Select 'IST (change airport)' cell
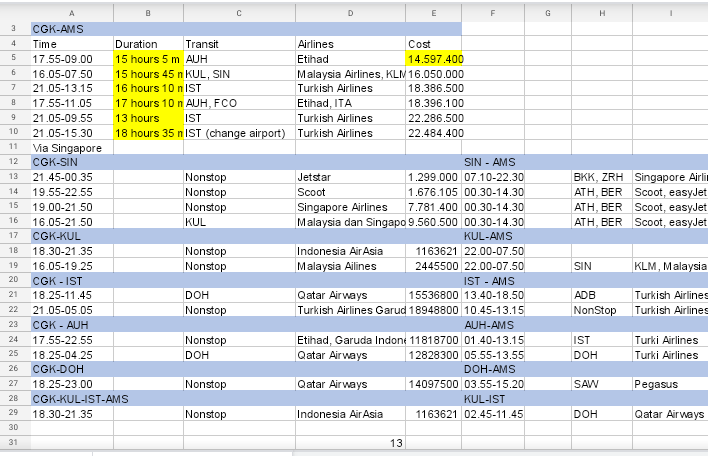Image resolution: width=708 pixels, height=456 pixels. (x=239, y=133)
